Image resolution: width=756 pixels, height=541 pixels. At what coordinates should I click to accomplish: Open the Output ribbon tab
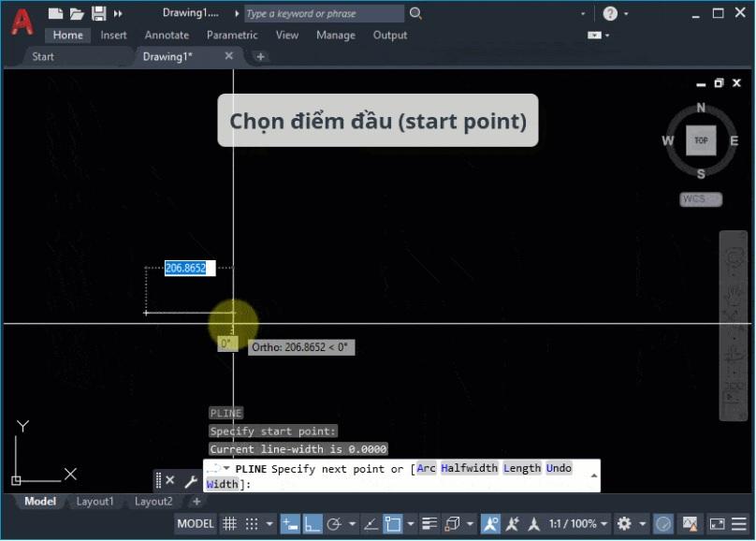pos(390,36)
